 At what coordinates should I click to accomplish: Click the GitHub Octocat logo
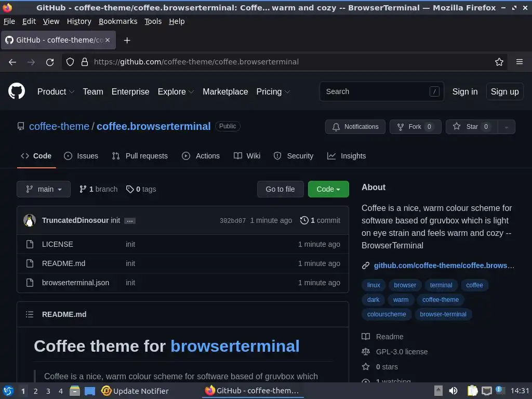(x=16, y=91)
